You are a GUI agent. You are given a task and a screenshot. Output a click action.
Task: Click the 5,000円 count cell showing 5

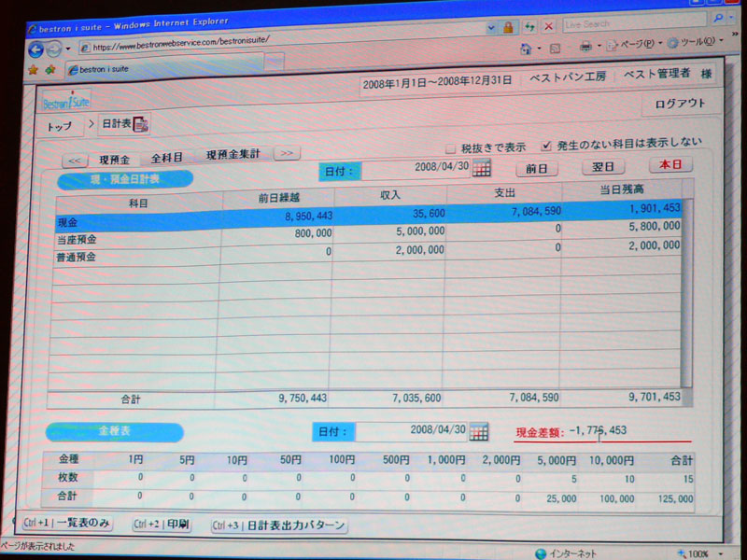pyautogui.click(x=550, y=479)
